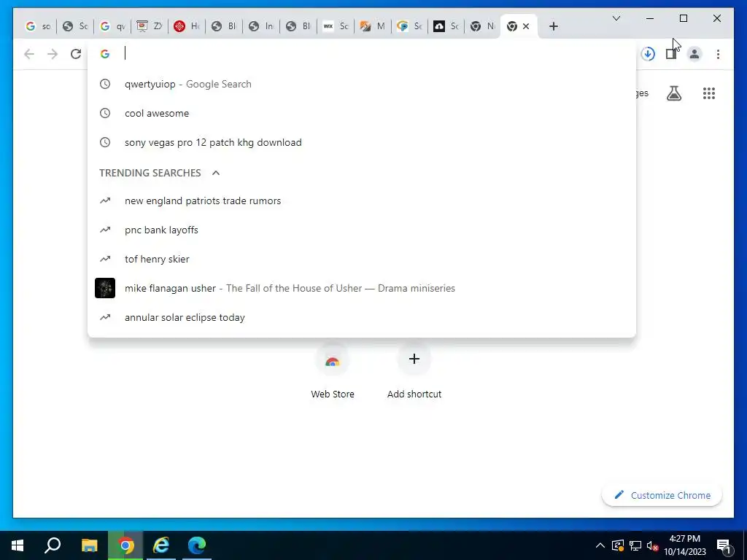Open the Chrome downloads icon

pos(648,54)
